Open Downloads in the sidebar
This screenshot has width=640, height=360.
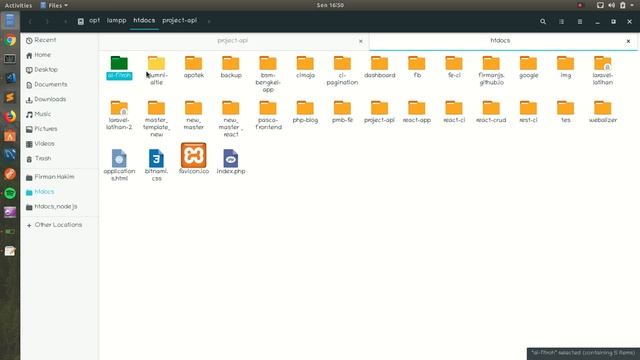tap(59, 99)
